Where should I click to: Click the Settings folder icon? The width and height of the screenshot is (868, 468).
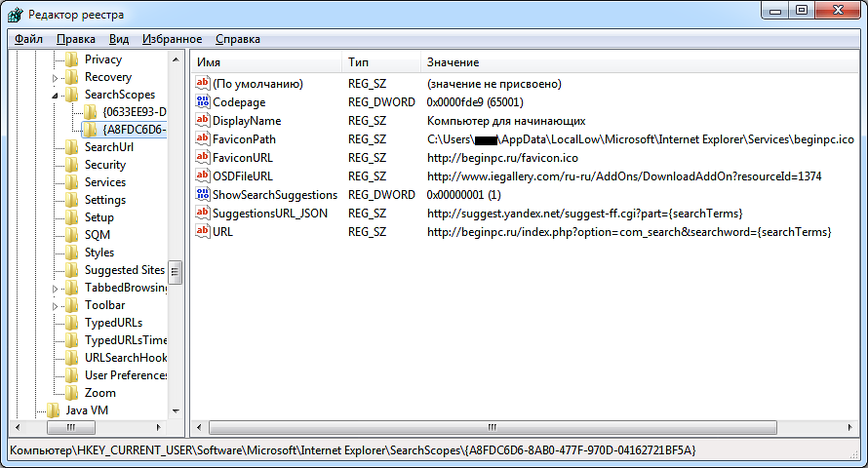tap(72, 200)
